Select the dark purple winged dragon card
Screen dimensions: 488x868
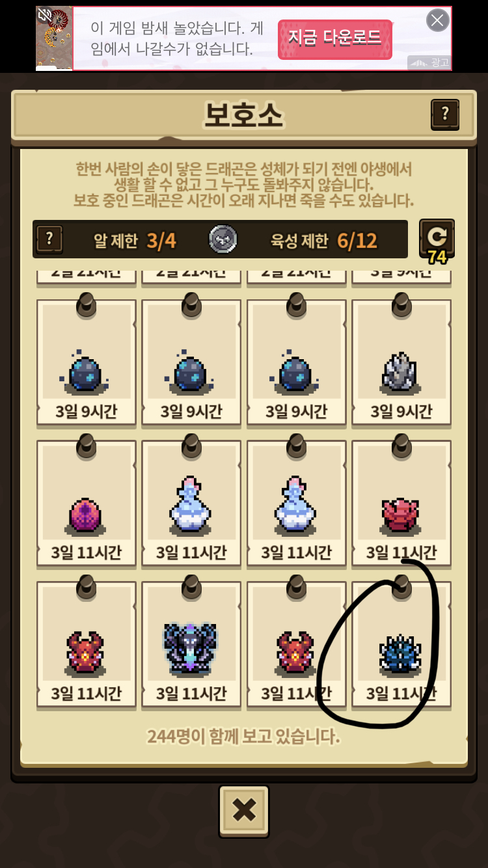(191, 644)
